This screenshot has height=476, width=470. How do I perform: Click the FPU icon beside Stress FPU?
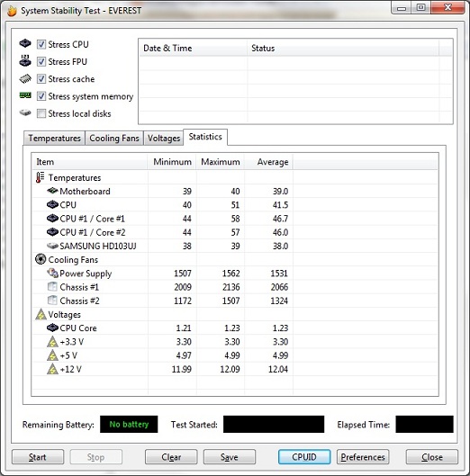(25, 60)
